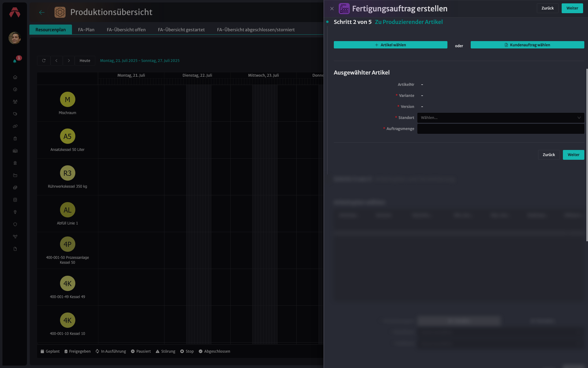This screenshot has height=368, width=588.
Task: Open the warehouse icon in sidebar
Action: click(x=15, y=151)
